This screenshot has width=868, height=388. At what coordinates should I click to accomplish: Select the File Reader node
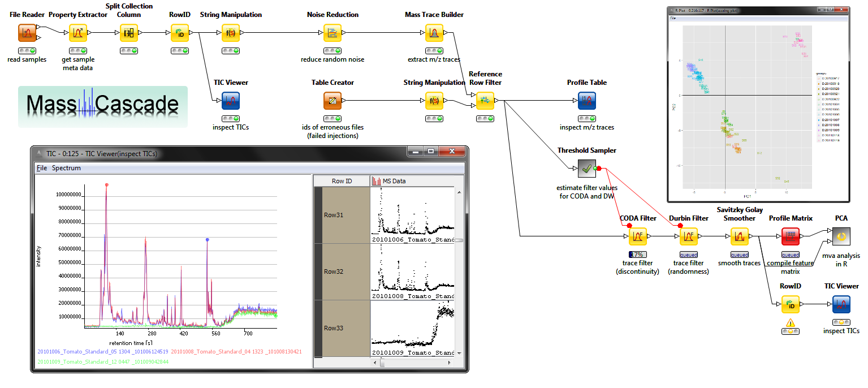click(x=27, y=33)
